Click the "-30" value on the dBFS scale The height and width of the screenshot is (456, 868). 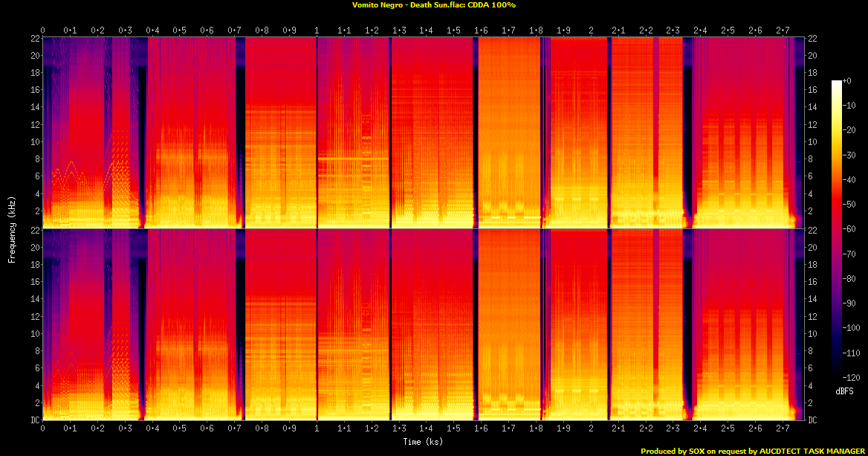tap(855, 155)
